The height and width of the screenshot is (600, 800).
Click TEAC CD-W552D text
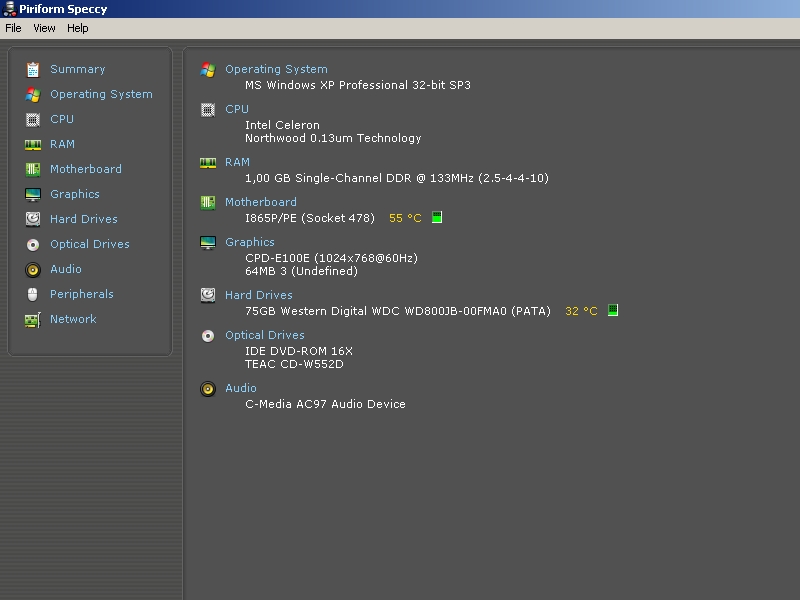click(x=294, y=364)
